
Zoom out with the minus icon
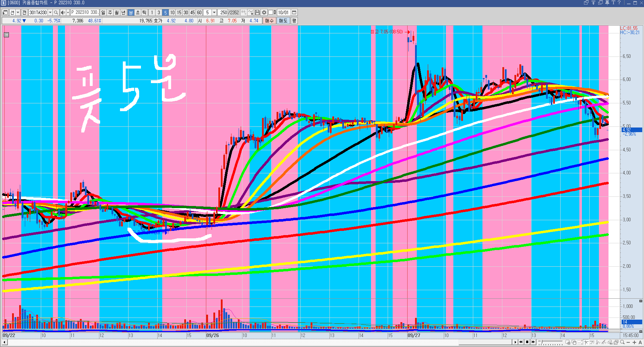click(x=628, y=342)
